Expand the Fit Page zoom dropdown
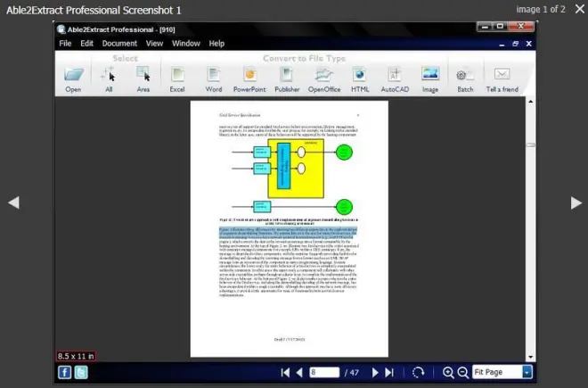 527,372
